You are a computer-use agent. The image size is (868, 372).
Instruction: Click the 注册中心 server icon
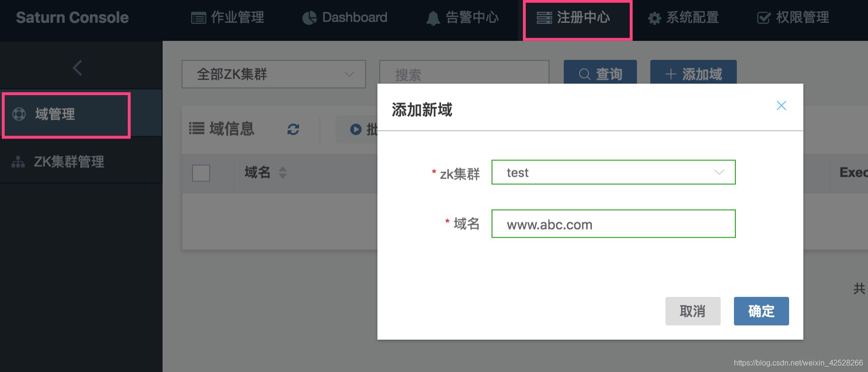pyautogui.click(x=544, y=18)
